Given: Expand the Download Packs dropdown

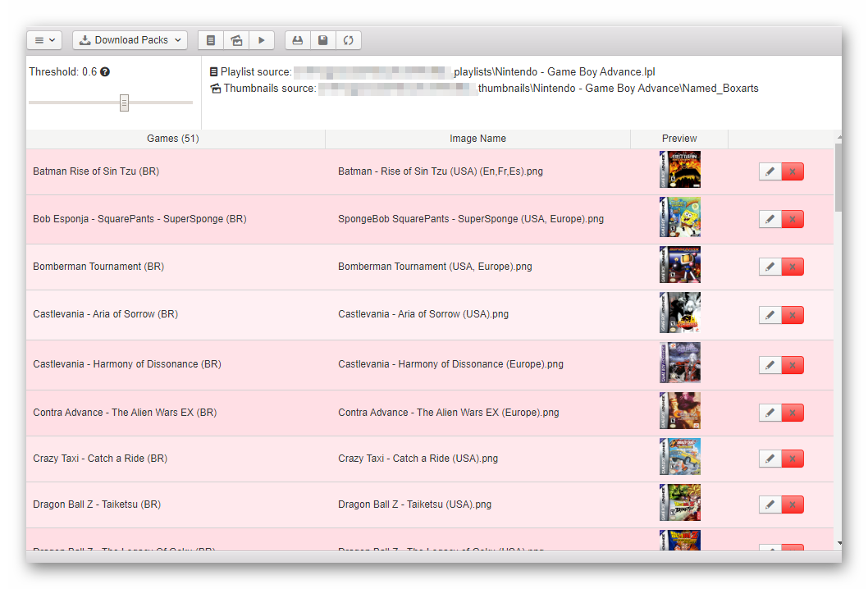Looking at the screenshot, I should click(x=130, y=40).
